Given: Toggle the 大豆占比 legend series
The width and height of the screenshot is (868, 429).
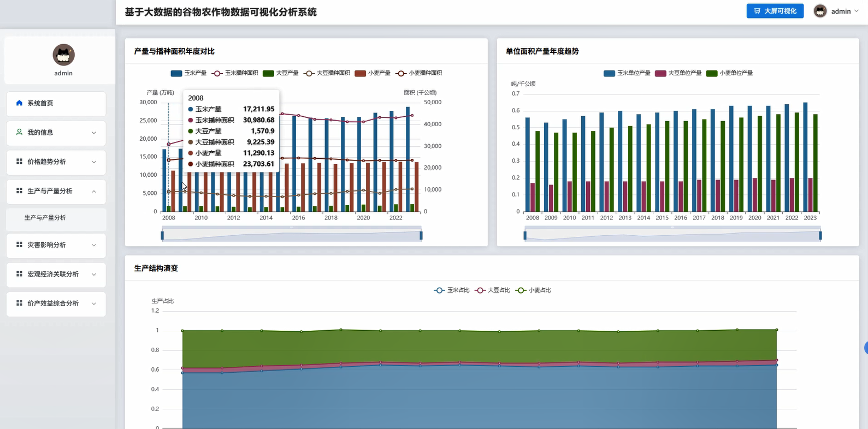Looking at the screenshot, I should [492, 290].
